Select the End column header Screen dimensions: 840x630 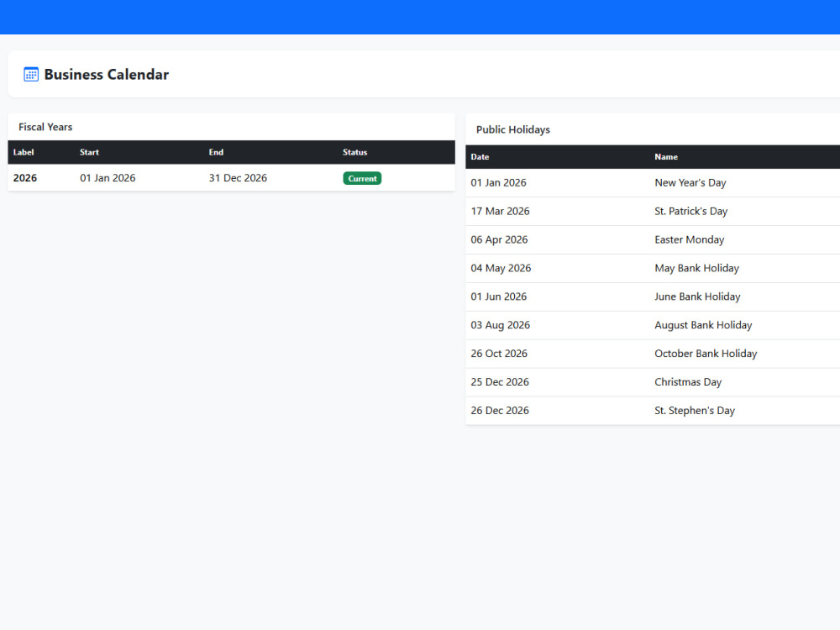[216, 152]
